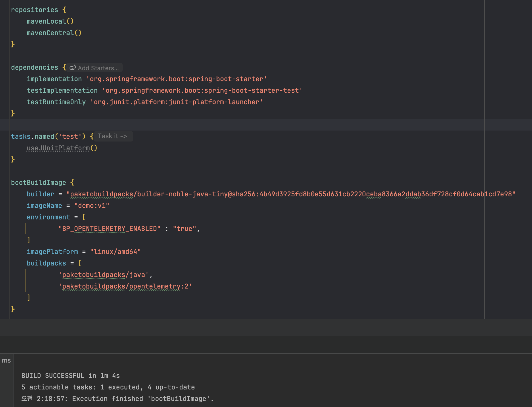Screen dimensions: 532x407
Task: Click the BUILD SUCCESSFUL console line
Action: pos(70,376)
